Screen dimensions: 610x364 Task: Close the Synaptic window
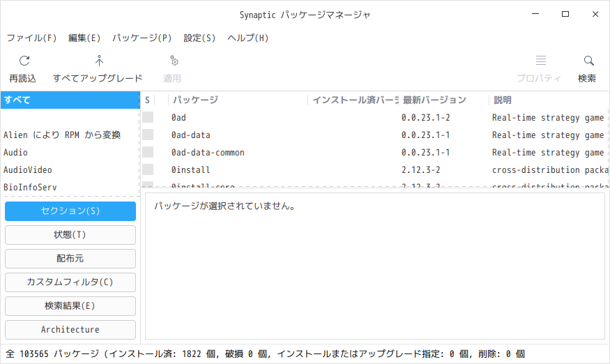click(x=595, y=14)
